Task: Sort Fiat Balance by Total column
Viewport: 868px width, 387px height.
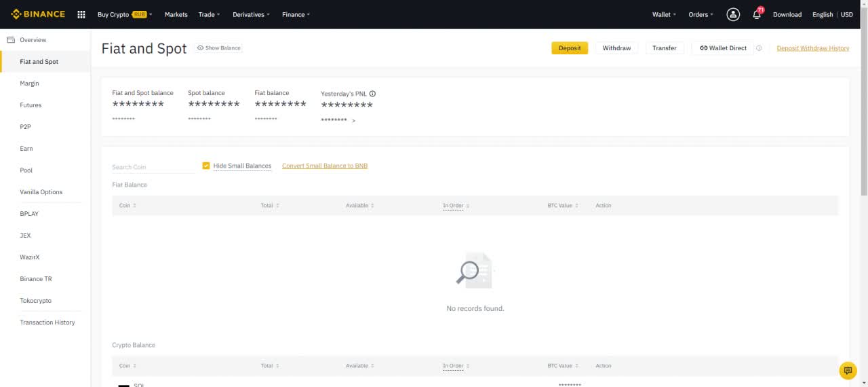Action: (270, 206)
